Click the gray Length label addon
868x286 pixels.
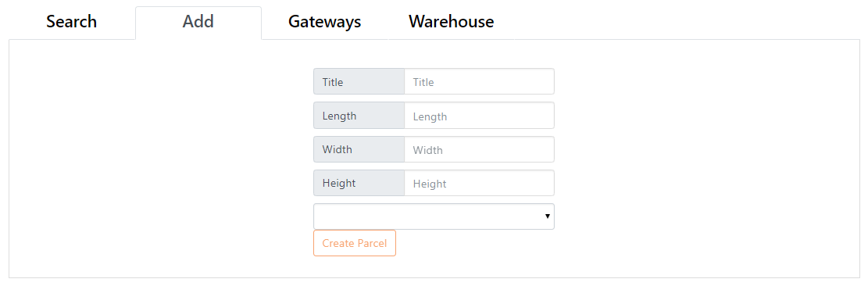click(359, 116)
